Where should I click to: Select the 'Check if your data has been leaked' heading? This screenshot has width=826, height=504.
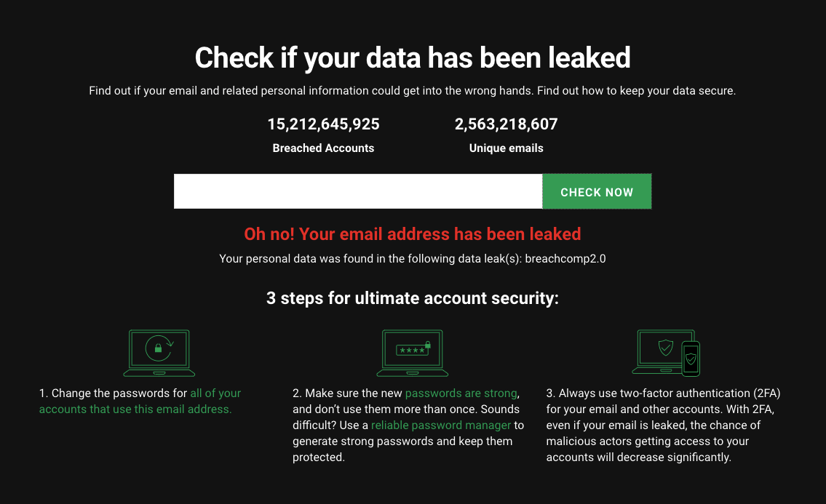click(413, 58)
